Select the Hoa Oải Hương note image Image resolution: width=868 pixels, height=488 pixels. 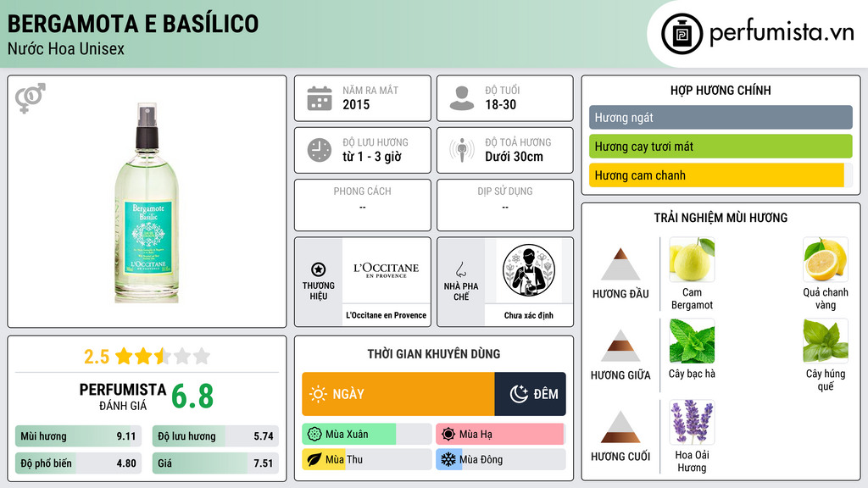tap(692, 422)
